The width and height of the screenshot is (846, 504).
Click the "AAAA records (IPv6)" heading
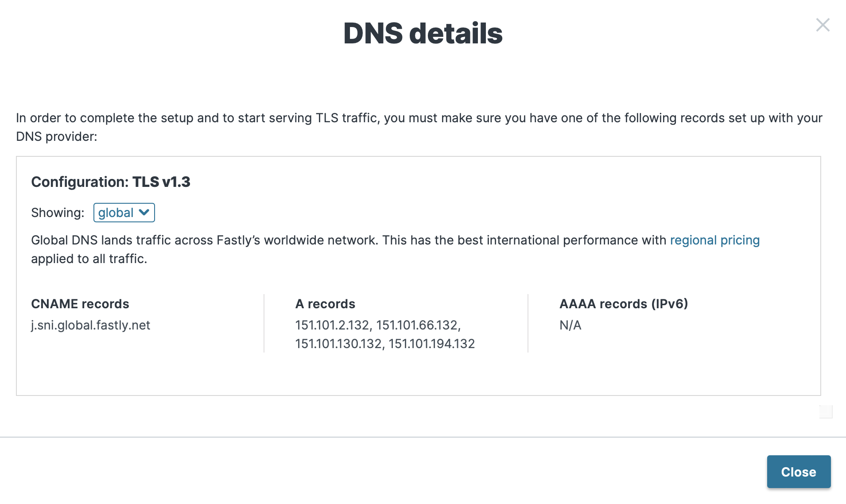click(623, 304)
